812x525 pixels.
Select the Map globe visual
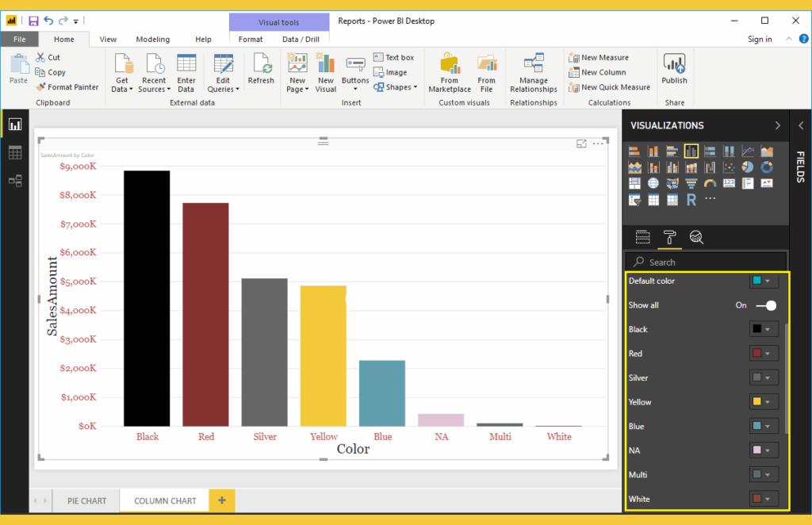[x=653, y=183]
